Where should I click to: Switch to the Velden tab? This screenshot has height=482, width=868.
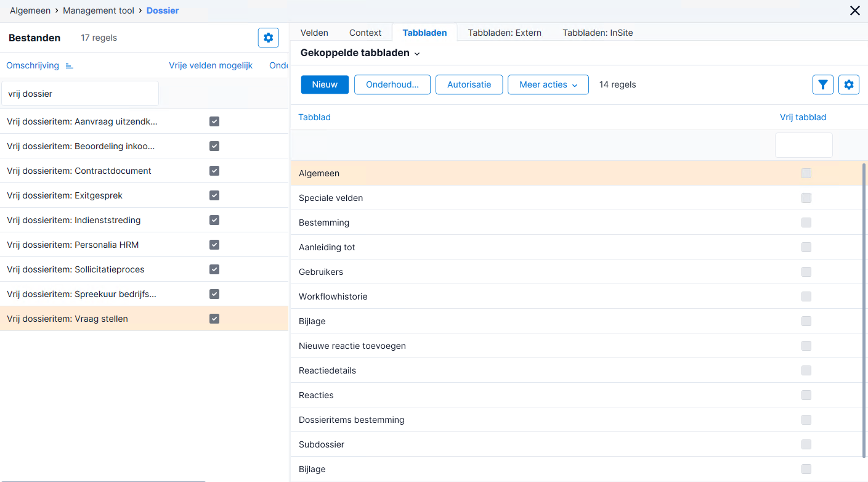pos(314,33)
